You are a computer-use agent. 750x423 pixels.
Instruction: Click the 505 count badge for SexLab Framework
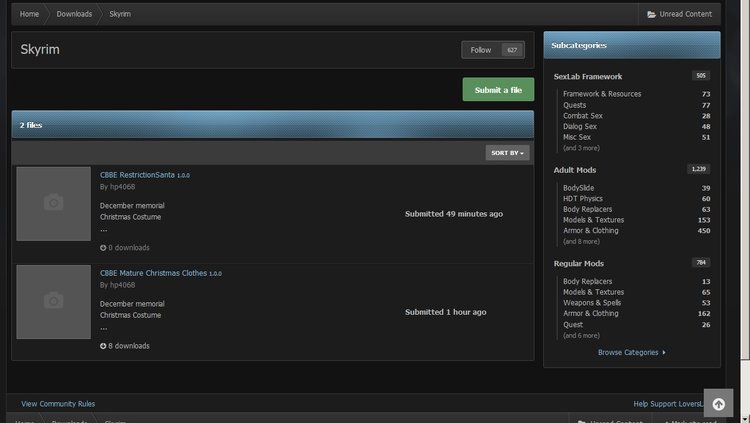[x=701, y=76]
